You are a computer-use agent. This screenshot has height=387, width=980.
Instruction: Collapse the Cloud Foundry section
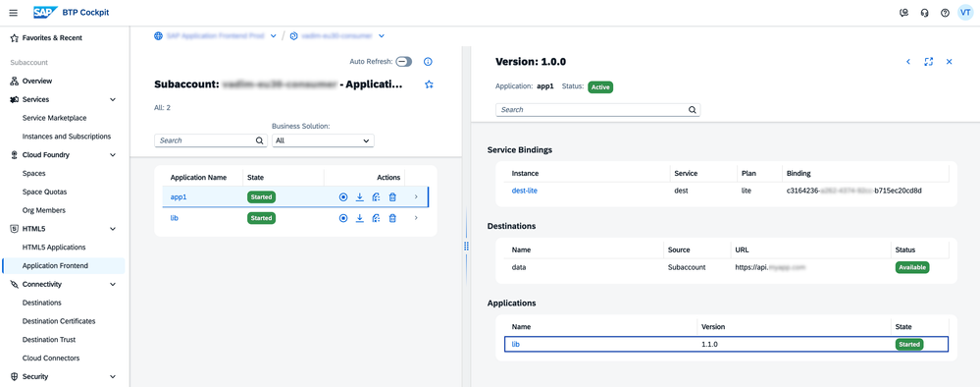click(x=113, y=154)
